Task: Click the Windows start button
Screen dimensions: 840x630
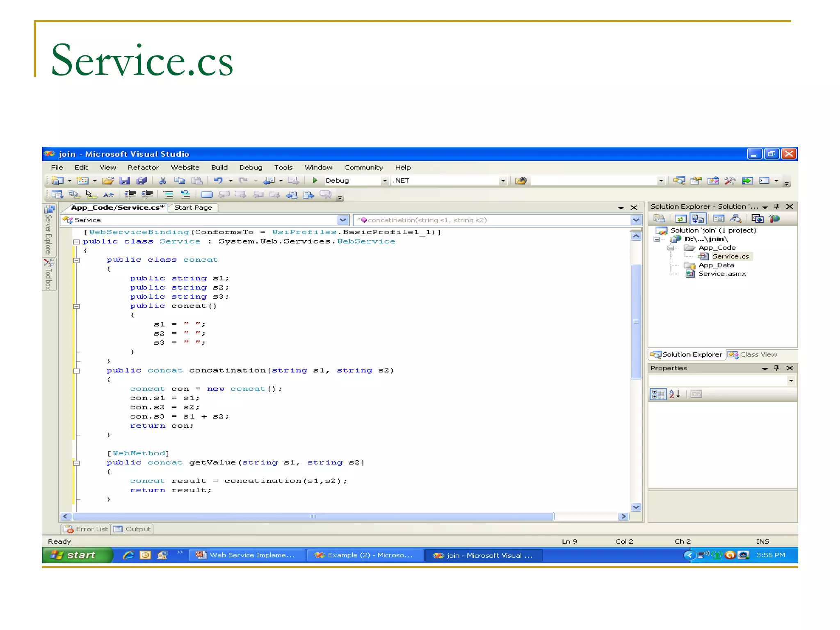Action: pyautogui.click(x=77, y=555)
